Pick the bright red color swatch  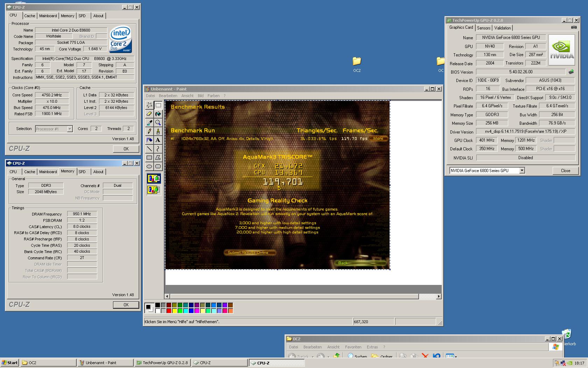[x=169, y=311]
